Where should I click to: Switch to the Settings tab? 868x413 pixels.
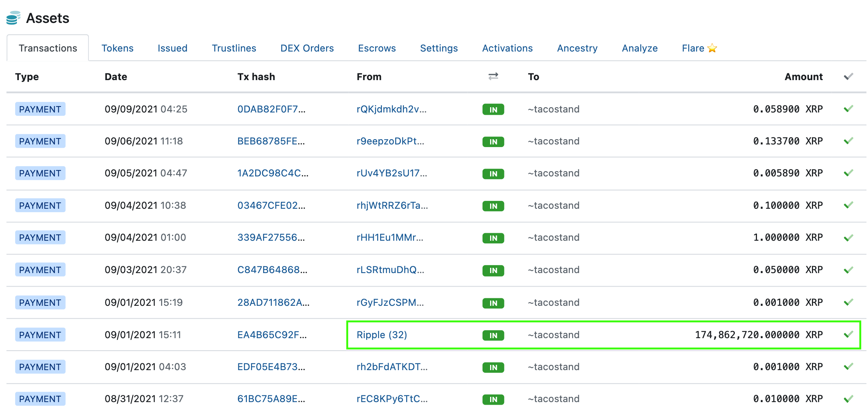[x=439, y=48]
